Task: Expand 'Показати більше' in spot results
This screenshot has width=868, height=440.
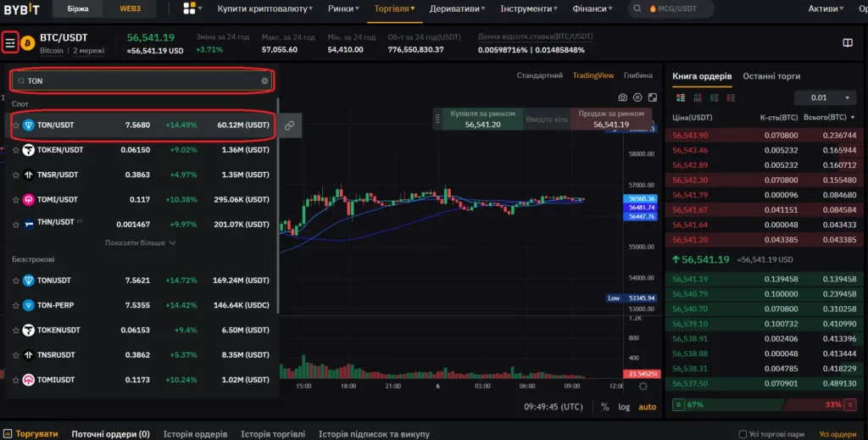Action: pos(141,243)
